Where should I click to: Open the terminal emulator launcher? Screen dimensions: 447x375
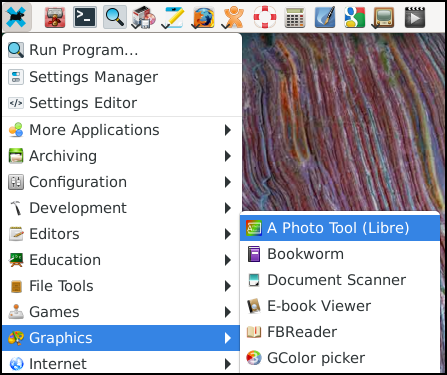pyautogui.click(x=85, y=17)
